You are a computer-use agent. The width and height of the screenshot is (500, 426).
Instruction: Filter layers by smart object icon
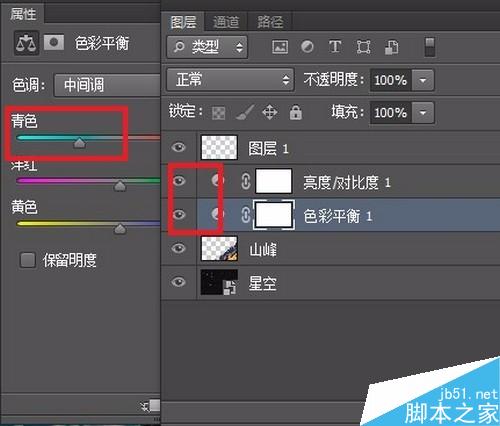[391, 47]
